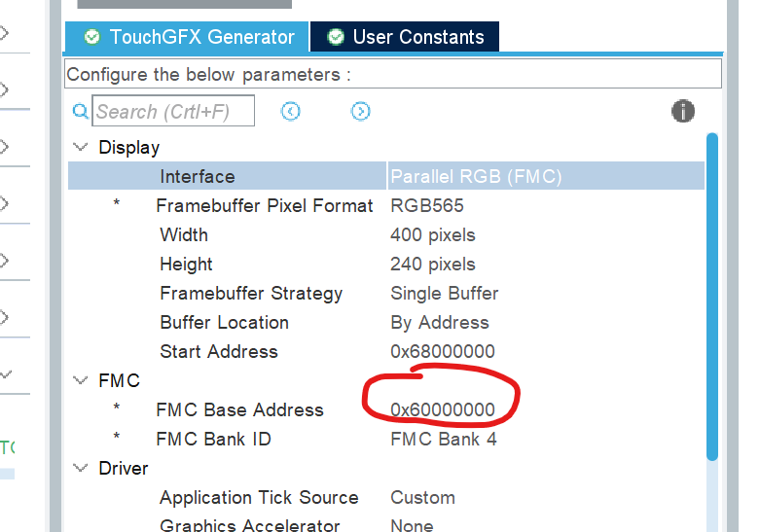760x532 pixels.
Task: Change the Custom tick source value
Action: pyautogui.click(x=422, y=498)
